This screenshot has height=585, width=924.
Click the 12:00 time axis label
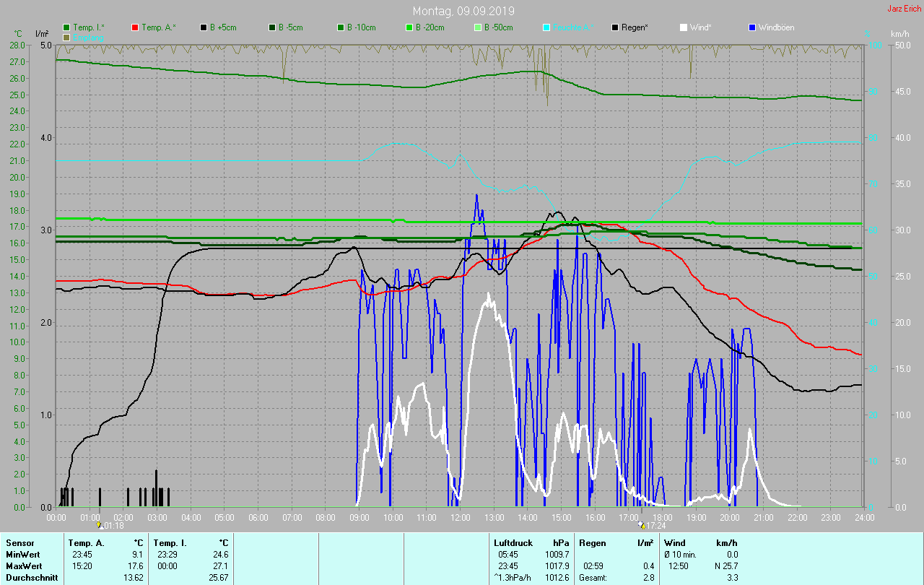point(460,518)
